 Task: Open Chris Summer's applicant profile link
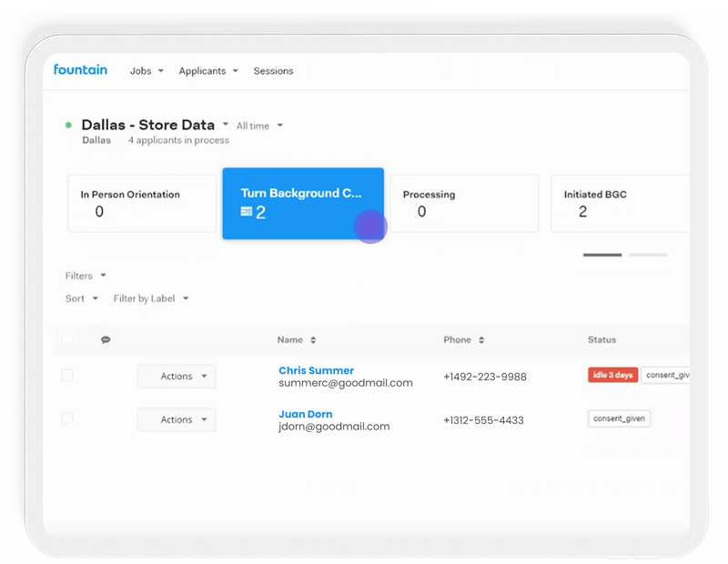316,370
